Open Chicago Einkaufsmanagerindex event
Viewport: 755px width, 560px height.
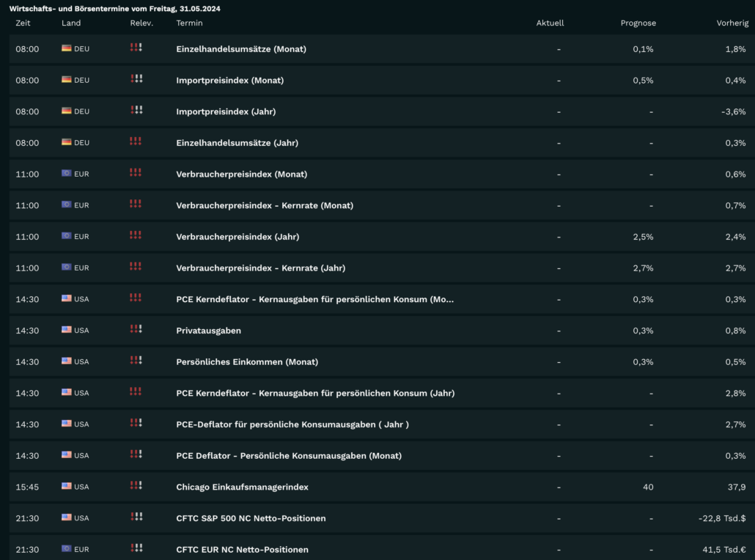[x=242, y=487]
